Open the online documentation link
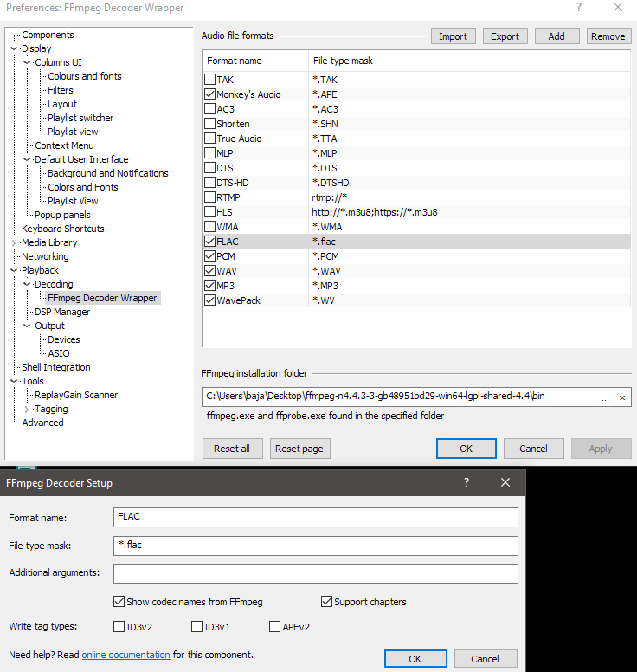 pyautogui.click(x=126, y=655)
